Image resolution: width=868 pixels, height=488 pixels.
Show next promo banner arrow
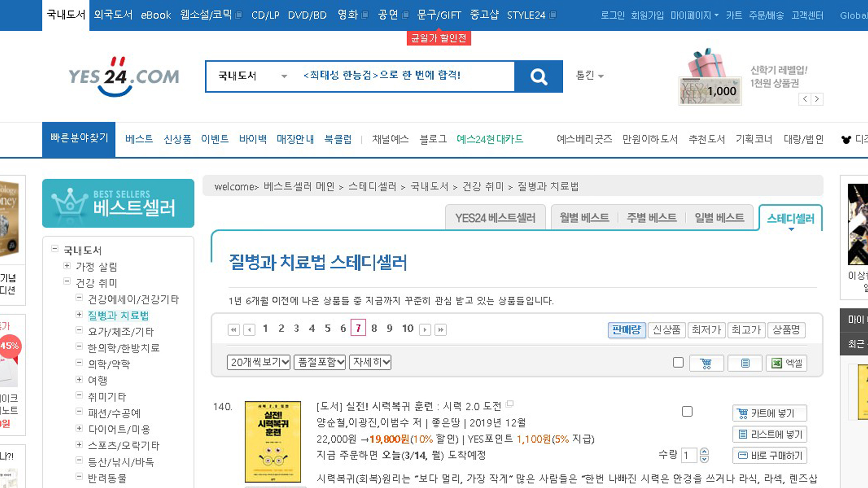pos(817,99)
